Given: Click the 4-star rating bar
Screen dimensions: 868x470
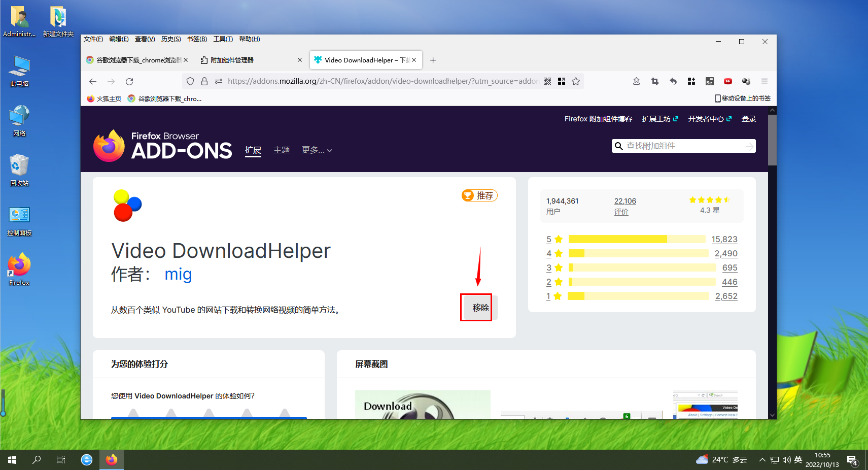Looking at the screenshot, I should click(638, 253).
